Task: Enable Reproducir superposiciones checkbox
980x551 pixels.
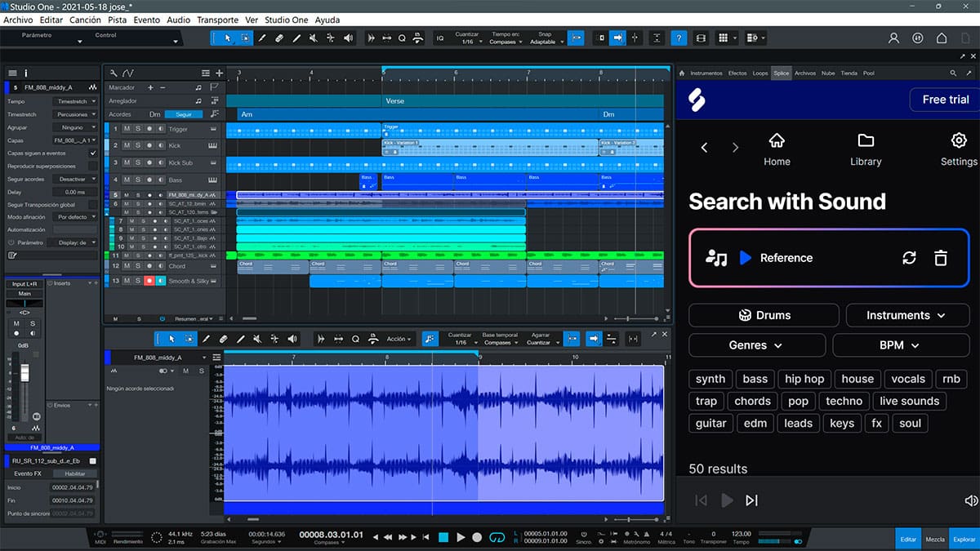Action: 92,166
